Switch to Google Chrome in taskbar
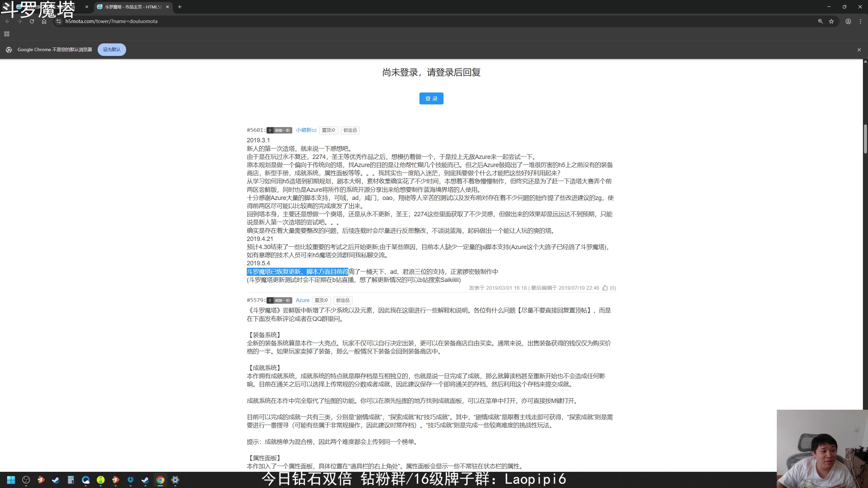 (x=160, y=480)
